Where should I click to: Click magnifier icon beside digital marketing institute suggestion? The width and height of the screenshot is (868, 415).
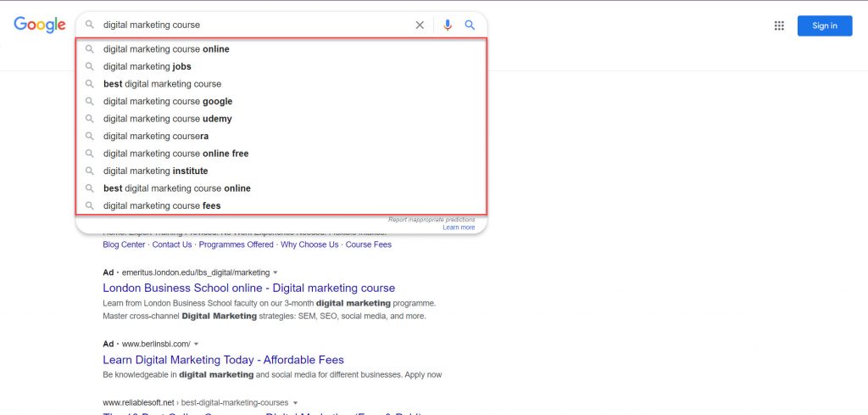click(x=90, y=171)
